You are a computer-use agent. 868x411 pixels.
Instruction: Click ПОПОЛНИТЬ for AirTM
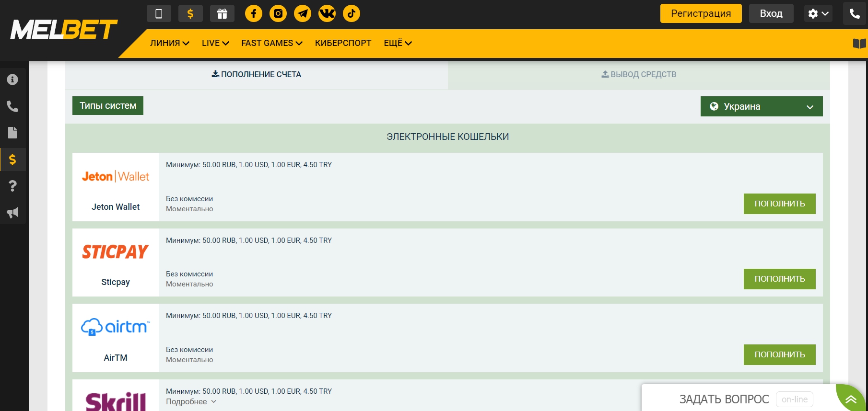780,354
